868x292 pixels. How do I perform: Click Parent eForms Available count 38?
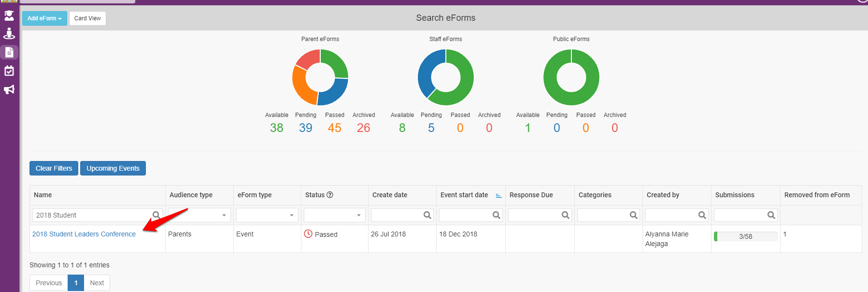277,128
